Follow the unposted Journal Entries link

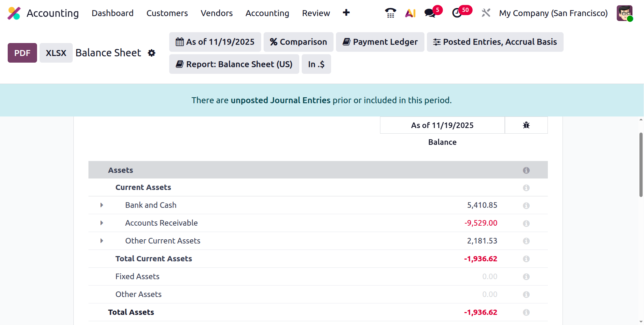coord(280,100)
